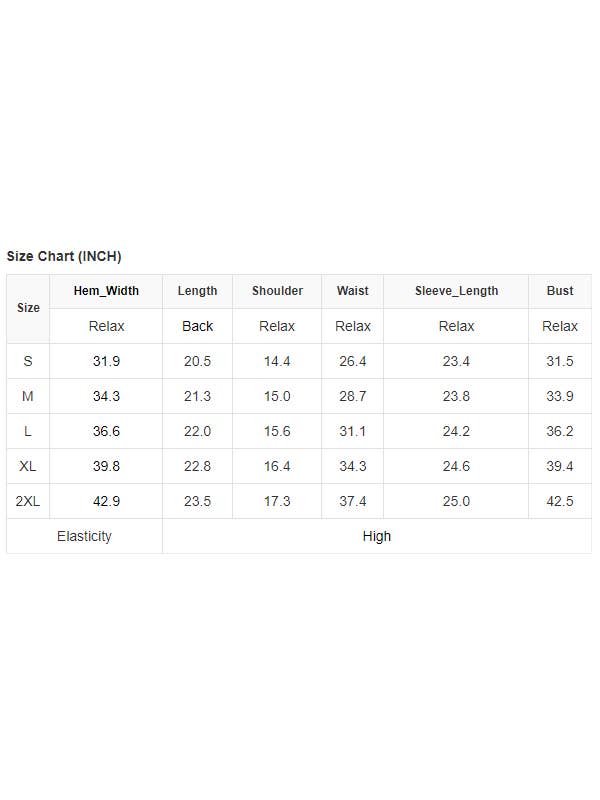Screen dimensions: 600x800
Task: Click the 31.9 hem width value
Action: (x=106, y=361)
